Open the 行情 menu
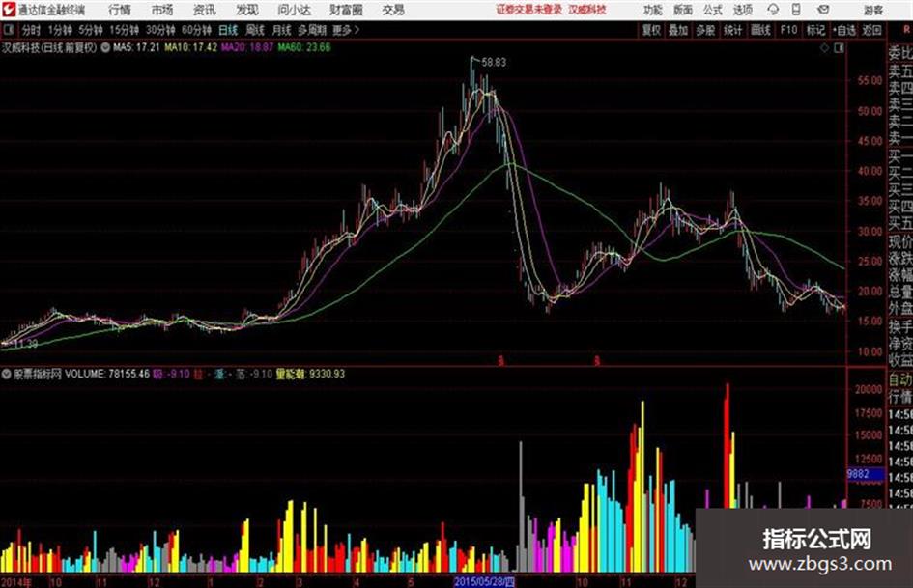This screenshot has height=588, width=913. (x=120, y=10)
